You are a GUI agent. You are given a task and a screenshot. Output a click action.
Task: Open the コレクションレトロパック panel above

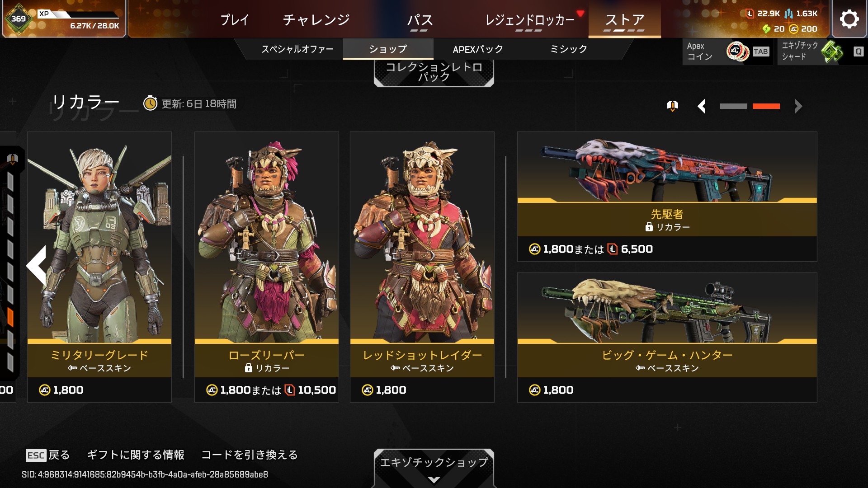434,73
